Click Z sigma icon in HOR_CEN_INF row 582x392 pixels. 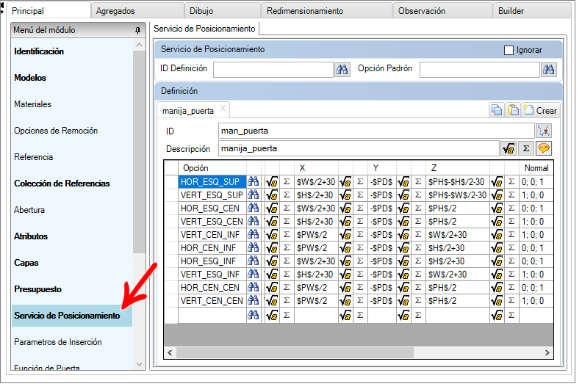click(418, 247)
